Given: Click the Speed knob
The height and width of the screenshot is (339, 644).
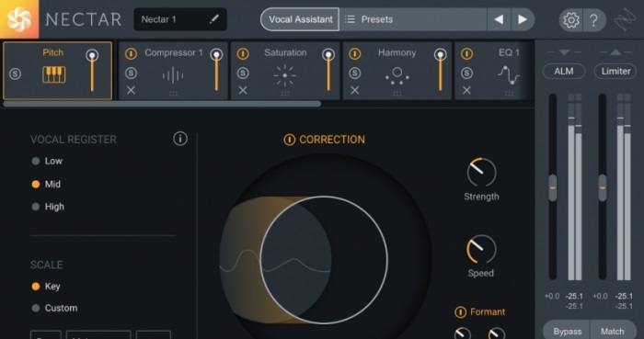Looking at the screenshot, I should point(481,249).
